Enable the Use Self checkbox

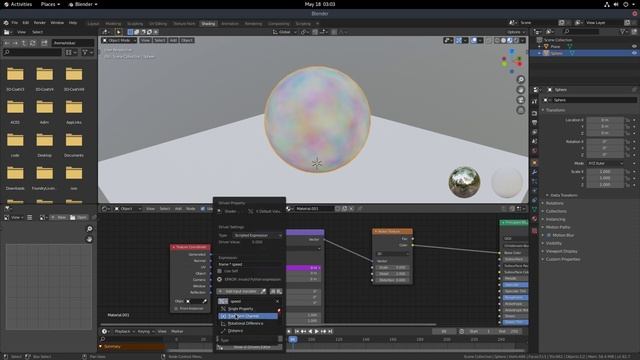(220, 271)
